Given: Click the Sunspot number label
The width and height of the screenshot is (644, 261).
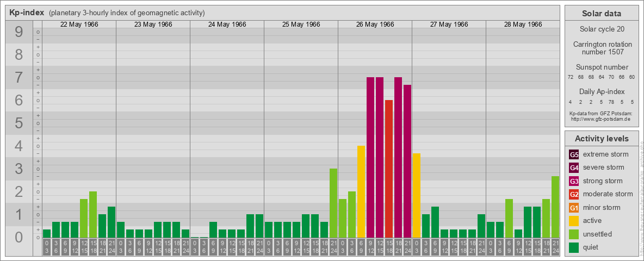Looking at the screenshot, I should (x=602, y=67).
